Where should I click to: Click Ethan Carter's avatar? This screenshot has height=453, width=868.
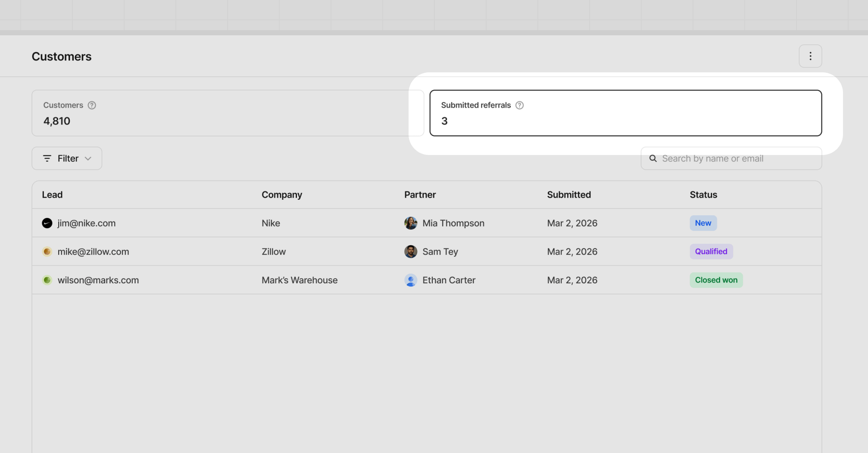[411, 280]
